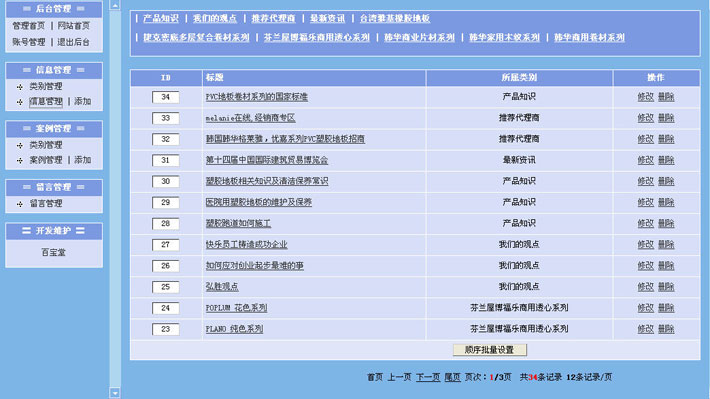Go to 网站首页 link
This screenshot has height=399, width=710.
(73, 26)
